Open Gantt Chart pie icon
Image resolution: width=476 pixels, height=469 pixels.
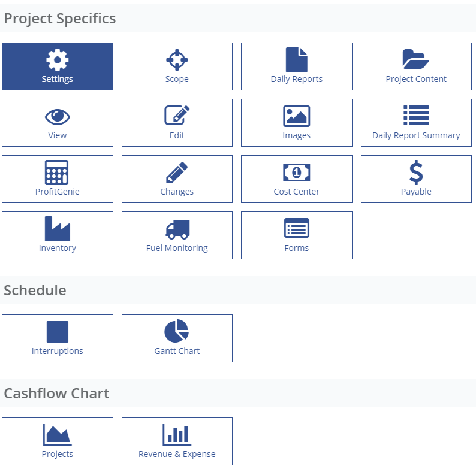click(177, 331)
